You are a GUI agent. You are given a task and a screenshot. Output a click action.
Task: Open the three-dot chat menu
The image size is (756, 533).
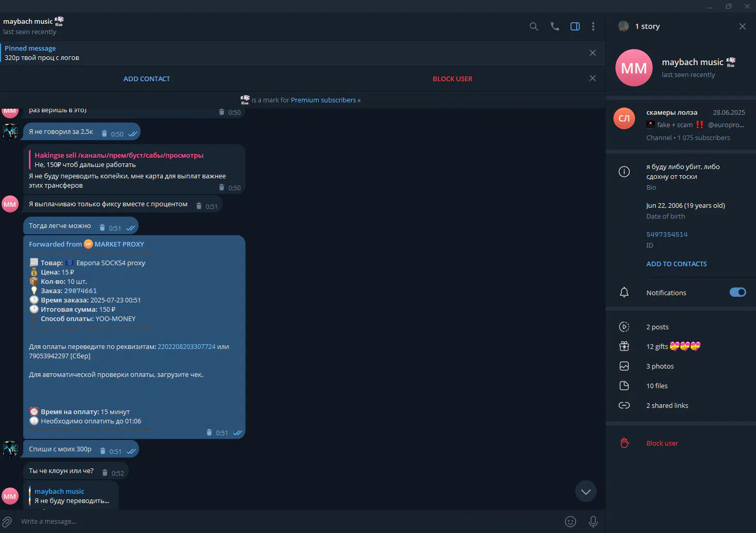coord(593,26)
